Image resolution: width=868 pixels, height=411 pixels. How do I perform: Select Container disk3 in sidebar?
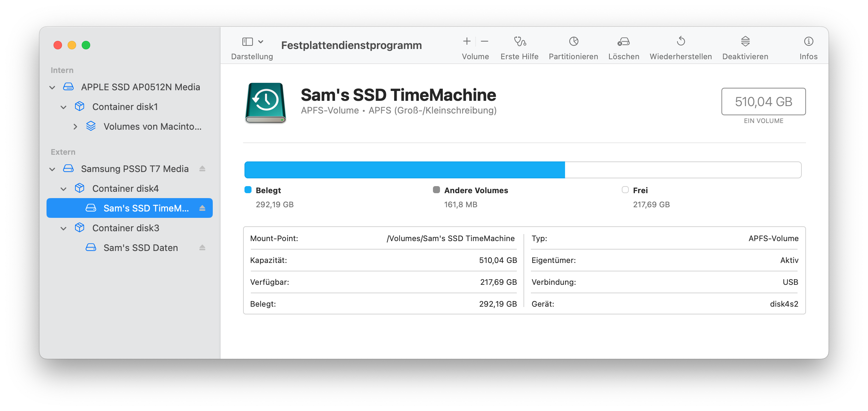coord(125,228)
